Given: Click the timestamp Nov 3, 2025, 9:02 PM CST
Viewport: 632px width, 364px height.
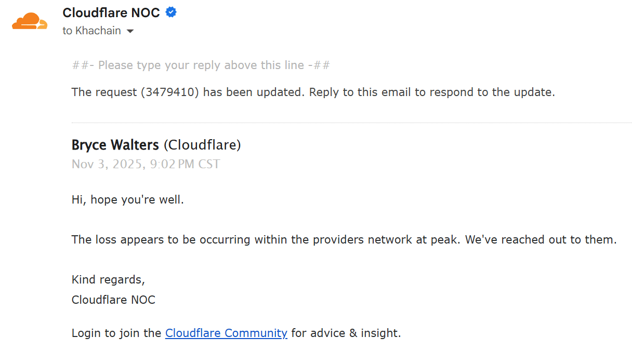Looking at the screenshot, I should click(146, 165).
